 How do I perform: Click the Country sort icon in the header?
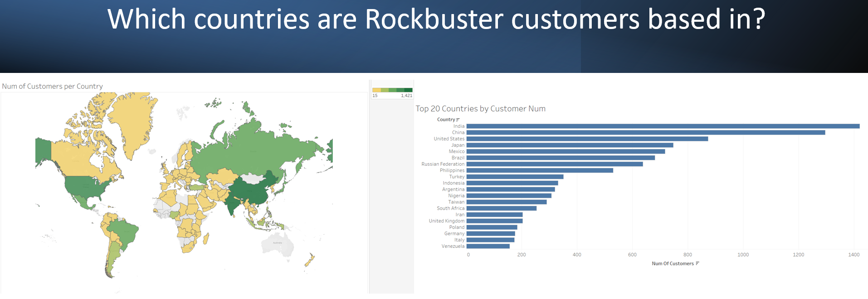tap(458, 120)
